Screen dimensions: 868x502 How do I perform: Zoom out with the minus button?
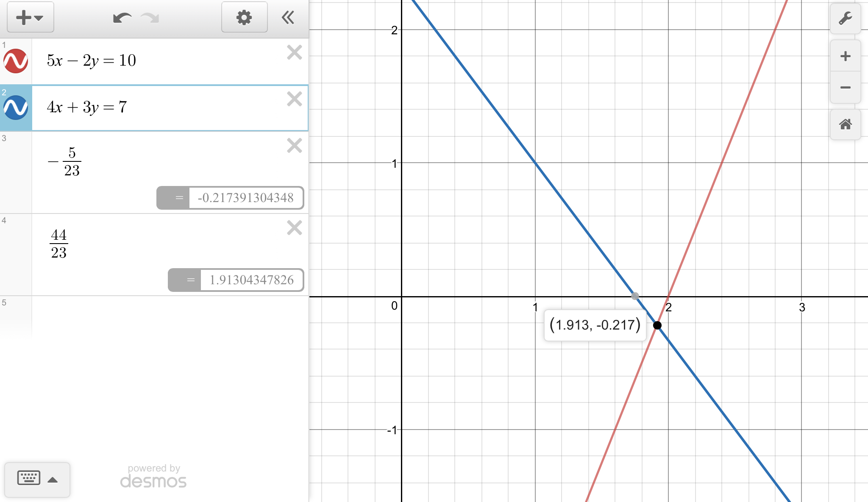845,88
